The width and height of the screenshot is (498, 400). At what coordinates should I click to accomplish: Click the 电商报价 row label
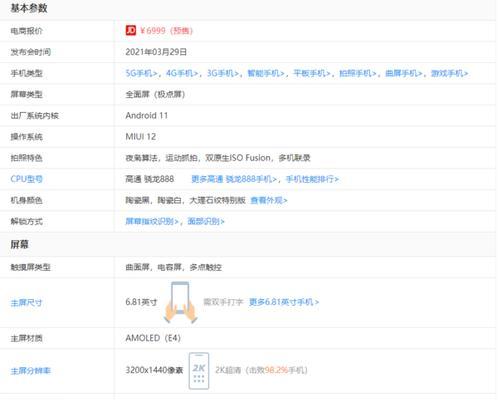click(27, 31)
